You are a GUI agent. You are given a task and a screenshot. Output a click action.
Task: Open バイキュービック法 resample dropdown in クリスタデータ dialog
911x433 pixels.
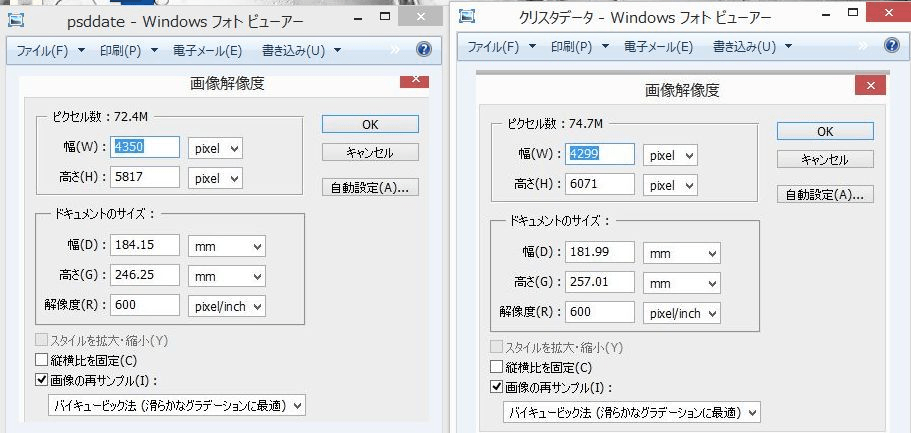632,413
